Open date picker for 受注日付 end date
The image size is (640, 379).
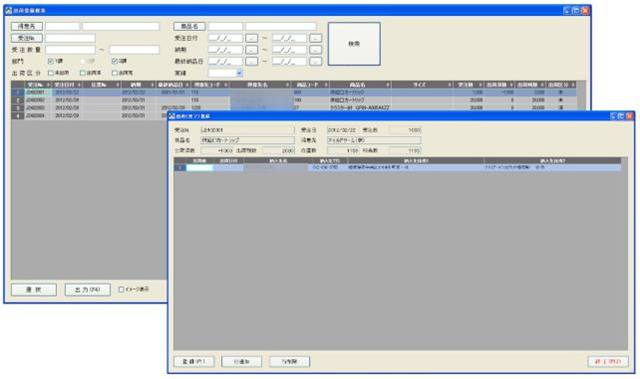click(316, 38)
